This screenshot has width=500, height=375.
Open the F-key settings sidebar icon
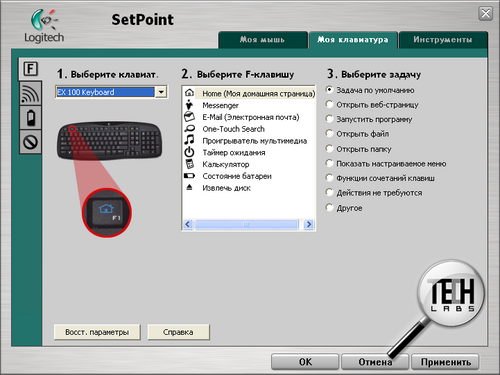[x=30, y=69]
